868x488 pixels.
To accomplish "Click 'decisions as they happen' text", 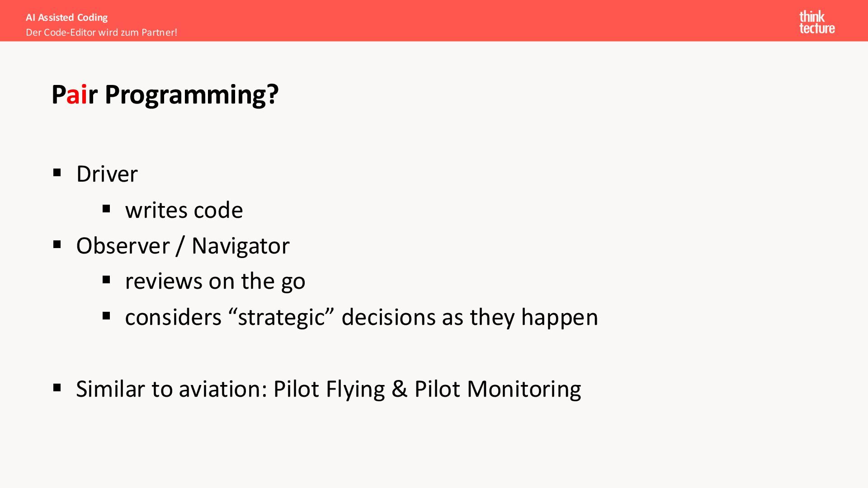I will pos(470,317).
